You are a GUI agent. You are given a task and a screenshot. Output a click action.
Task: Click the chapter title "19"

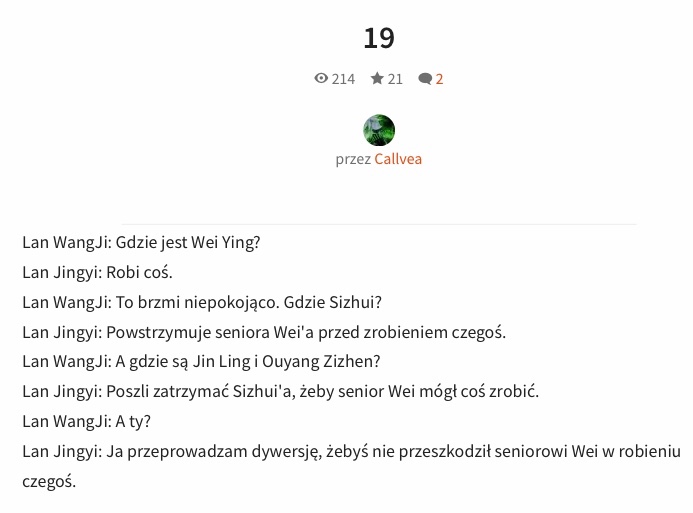(379, 38)
